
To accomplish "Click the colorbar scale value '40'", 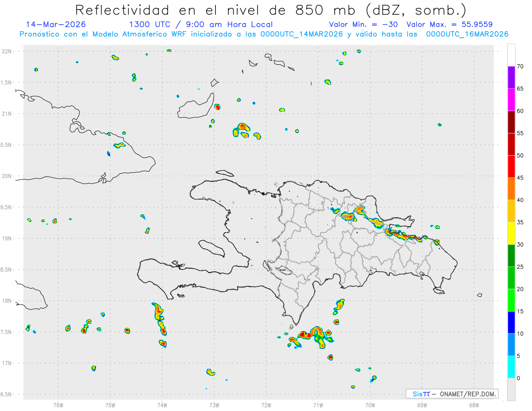I will coord(520,200).
